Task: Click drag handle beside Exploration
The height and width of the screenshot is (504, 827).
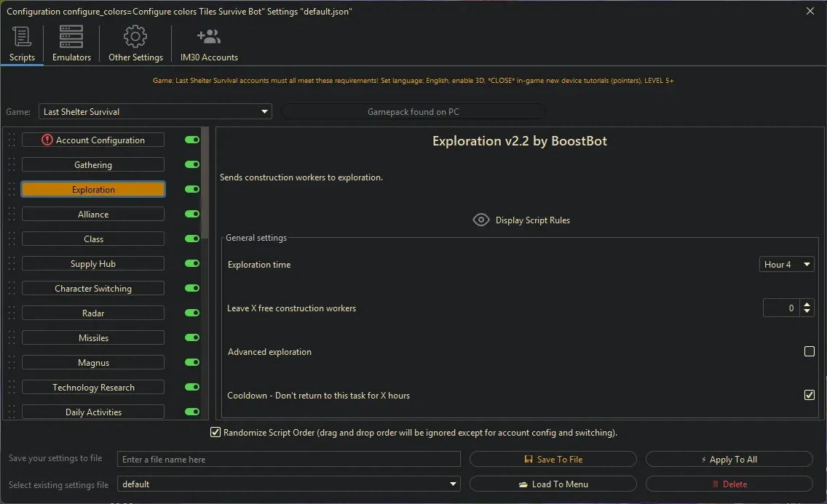Action: 12,189
